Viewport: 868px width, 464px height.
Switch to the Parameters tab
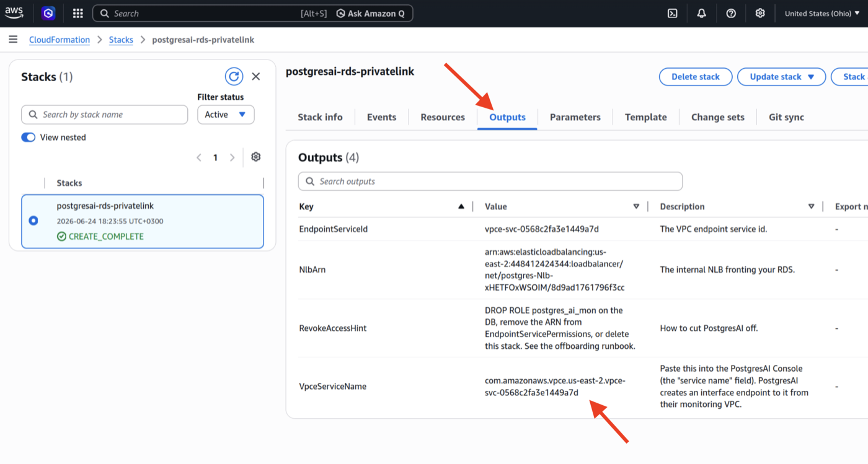coord(575,117)
